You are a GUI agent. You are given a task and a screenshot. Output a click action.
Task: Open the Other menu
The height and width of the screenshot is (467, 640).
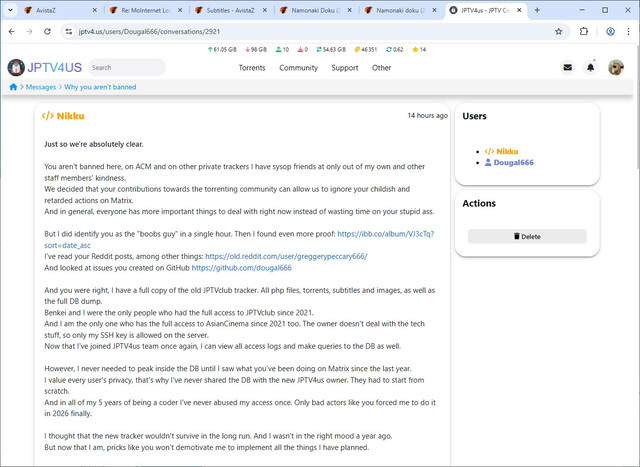point(382,68)
